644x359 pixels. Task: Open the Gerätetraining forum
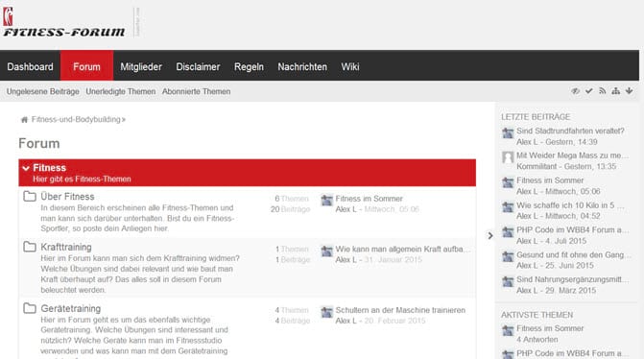click(71, 308)
